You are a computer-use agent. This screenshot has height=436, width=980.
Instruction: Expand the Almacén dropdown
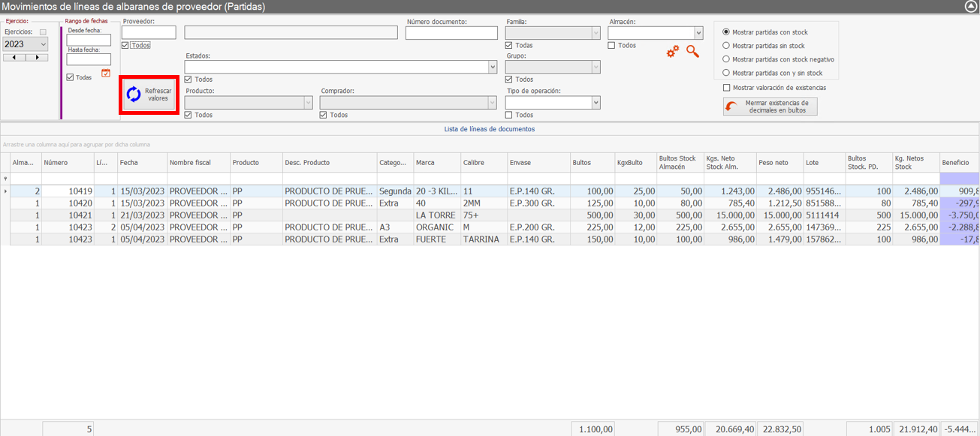(x=698, y=33)
